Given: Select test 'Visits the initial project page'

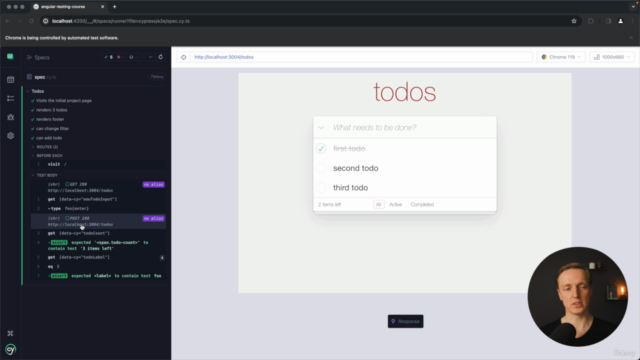Looking at the screenshot, I should (64, 100).
